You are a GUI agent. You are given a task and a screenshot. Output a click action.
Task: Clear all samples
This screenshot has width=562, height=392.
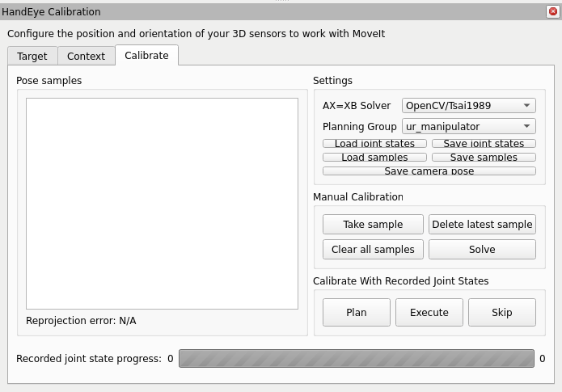tap(373, 249)
